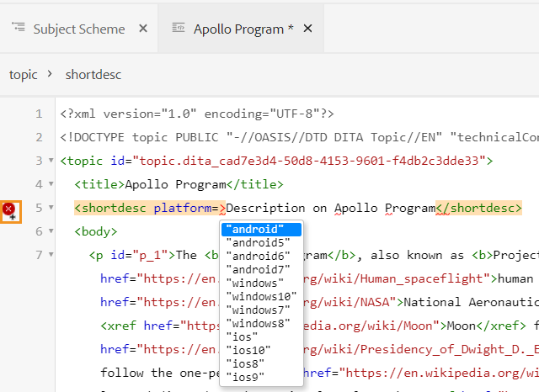Click the xml version declaration on line 1
This screenshot has width=539, height=392.
pos(197,114)
